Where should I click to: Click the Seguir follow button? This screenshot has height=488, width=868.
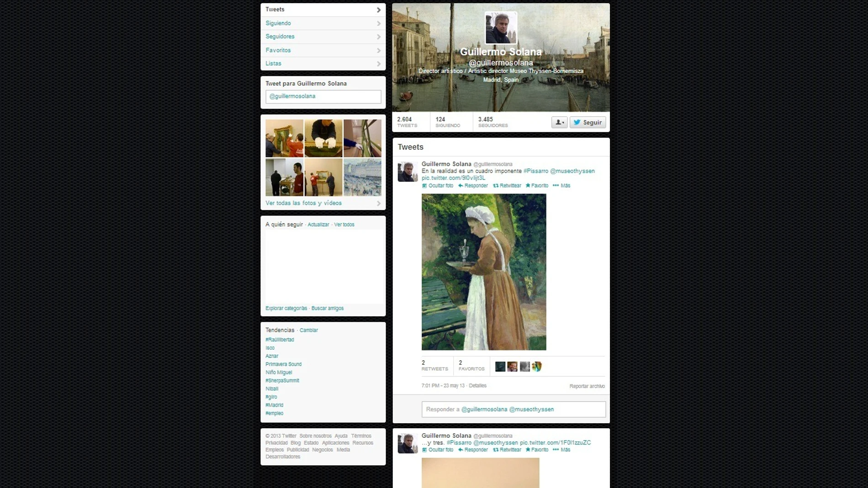(587, 122)
